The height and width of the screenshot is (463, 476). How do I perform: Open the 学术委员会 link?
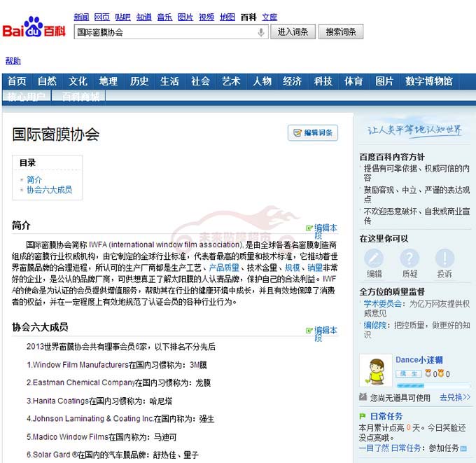coord(382,303)
